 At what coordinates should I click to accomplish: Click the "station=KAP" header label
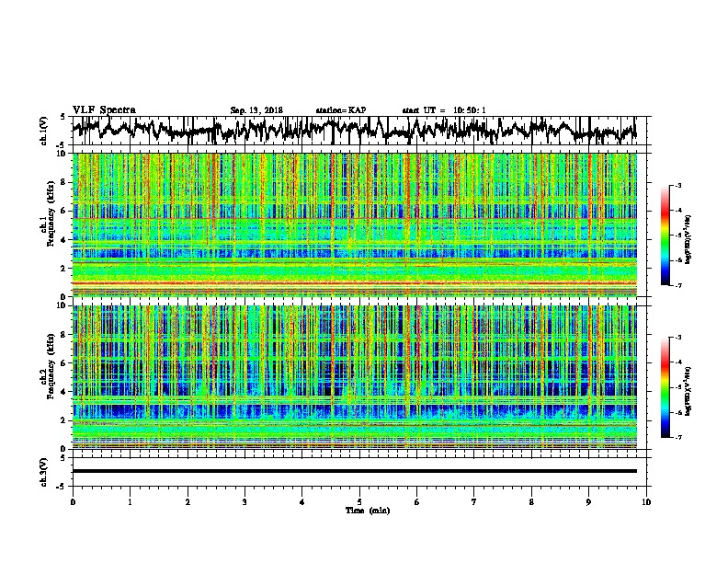(x=341, y=110)
